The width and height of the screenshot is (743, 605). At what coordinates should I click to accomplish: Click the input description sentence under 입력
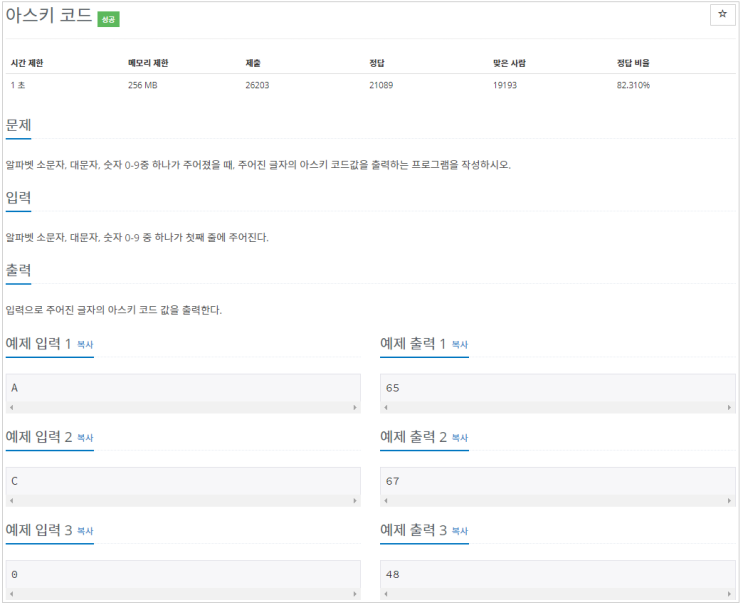click(137, 237)
